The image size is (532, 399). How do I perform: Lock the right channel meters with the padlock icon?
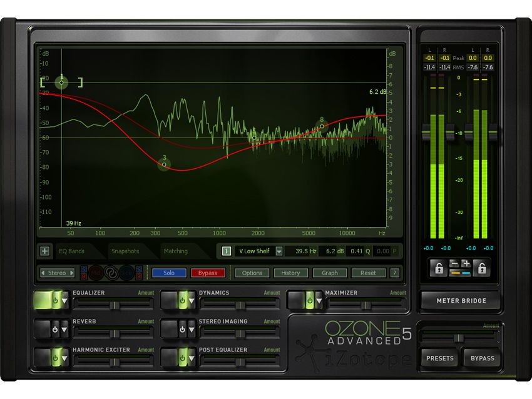tap(482, 268)
